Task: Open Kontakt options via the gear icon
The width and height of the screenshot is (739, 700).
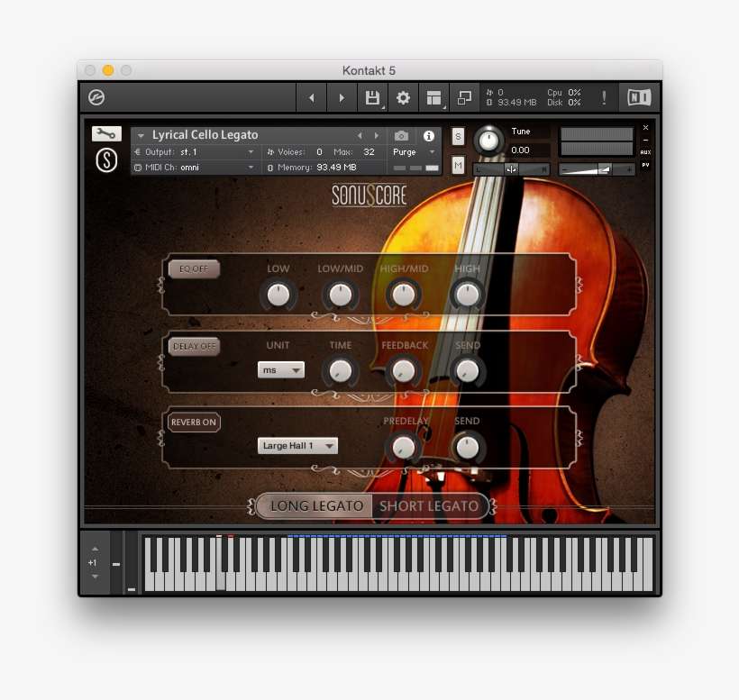Action: pos(402,97)
